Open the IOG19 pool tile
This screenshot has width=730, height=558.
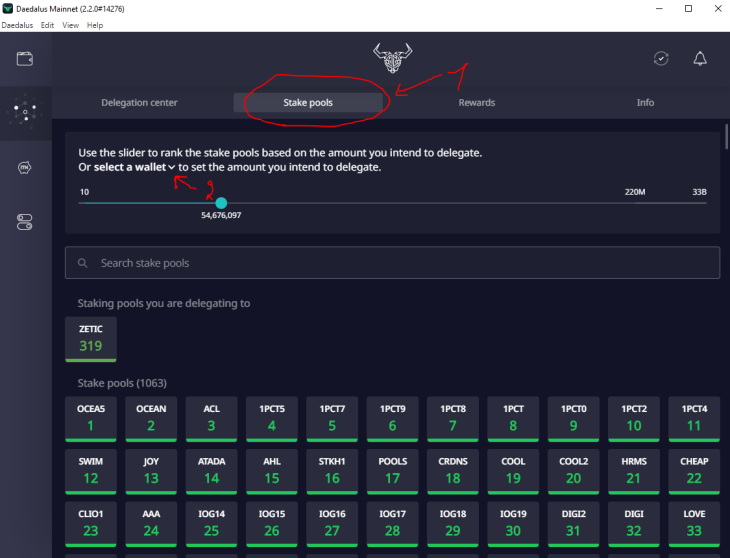point(513,524)
